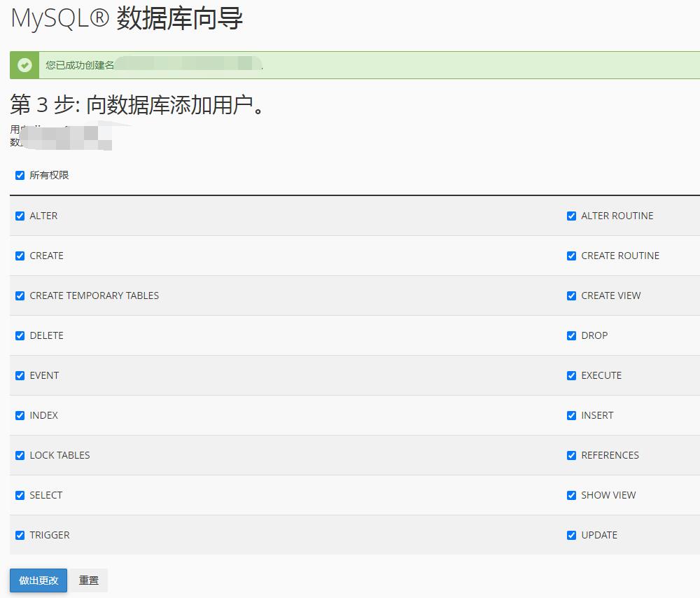
Task: Click the SHOW VIEW label text
Action: click(608, 495)
